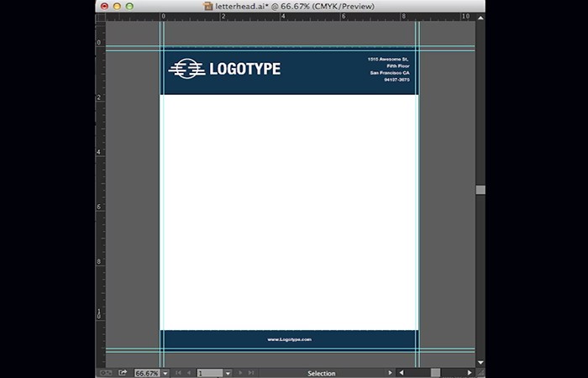Click the LOGOTYPE text on artboard
This screenshot has height=378, width=588.
click(x=245, y=69)
